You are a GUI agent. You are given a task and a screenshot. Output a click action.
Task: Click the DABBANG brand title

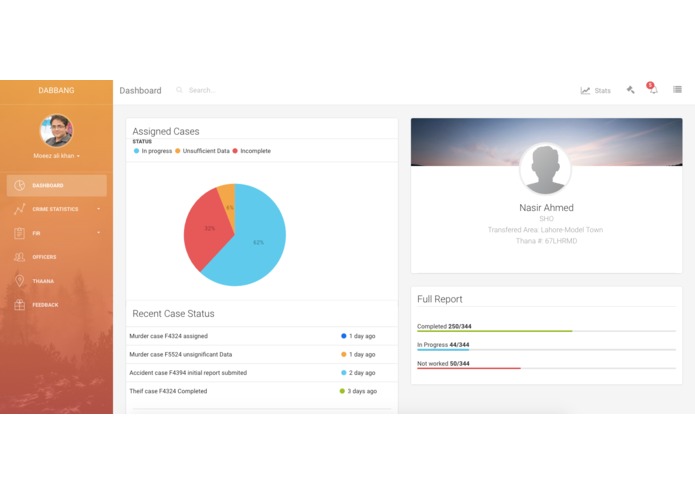click(56, 90)
